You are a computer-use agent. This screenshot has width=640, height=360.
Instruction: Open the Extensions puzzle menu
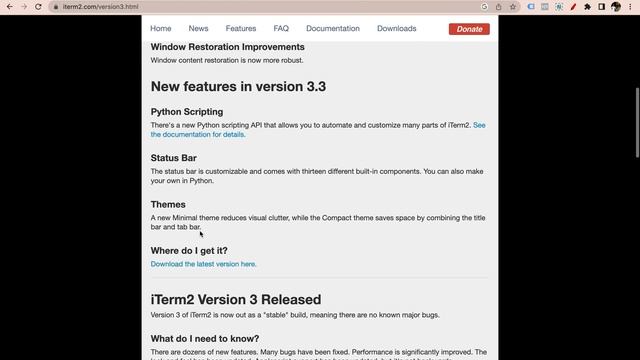587,7
